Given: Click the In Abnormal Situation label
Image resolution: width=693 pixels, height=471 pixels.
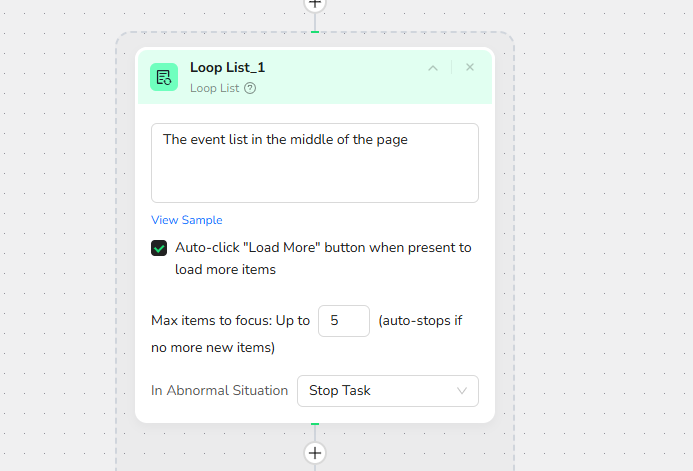Looking at the screenshot, I should (219, 391).
